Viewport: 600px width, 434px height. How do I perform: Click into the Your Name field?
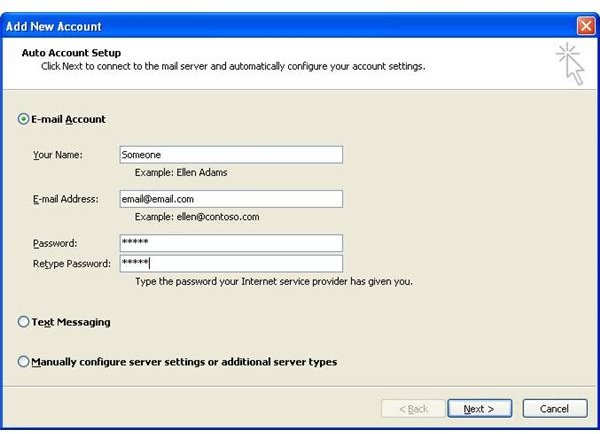click(x=231, y=155)
